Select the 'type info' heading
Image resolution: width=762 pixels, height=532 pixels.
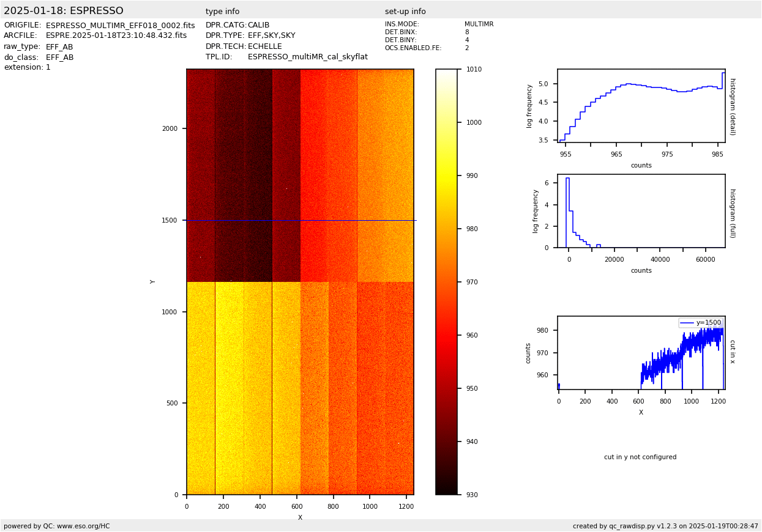(x=222, y=12)
